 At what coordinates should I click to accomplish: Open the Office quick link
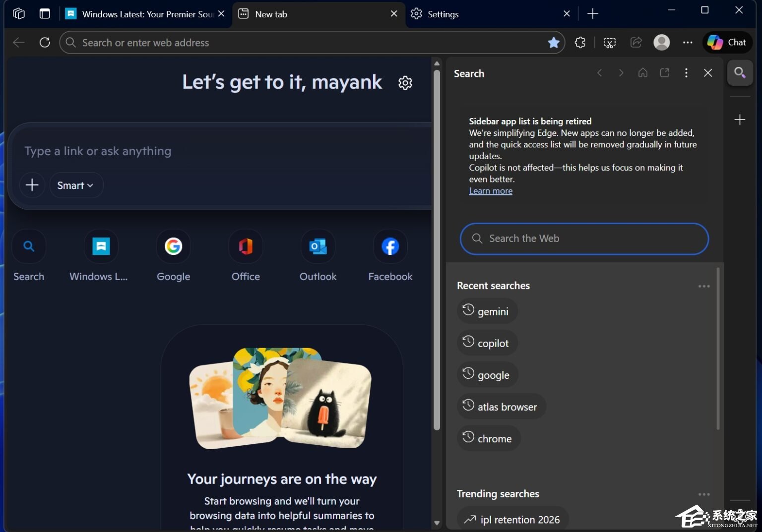246,256
